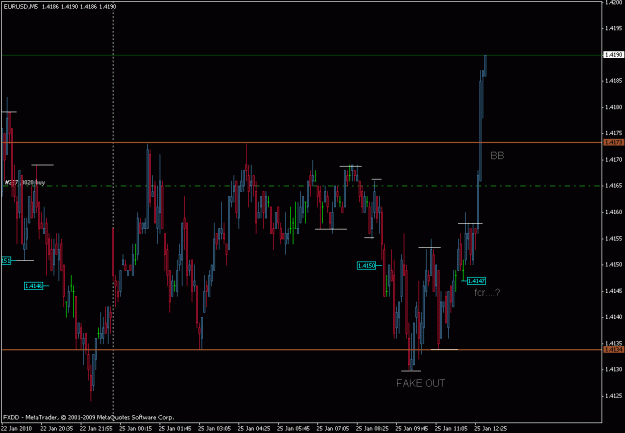Viewport: 625px width, 433px height.
Task: Click the 1.4170 price scale value
Action: coord(613,160)
